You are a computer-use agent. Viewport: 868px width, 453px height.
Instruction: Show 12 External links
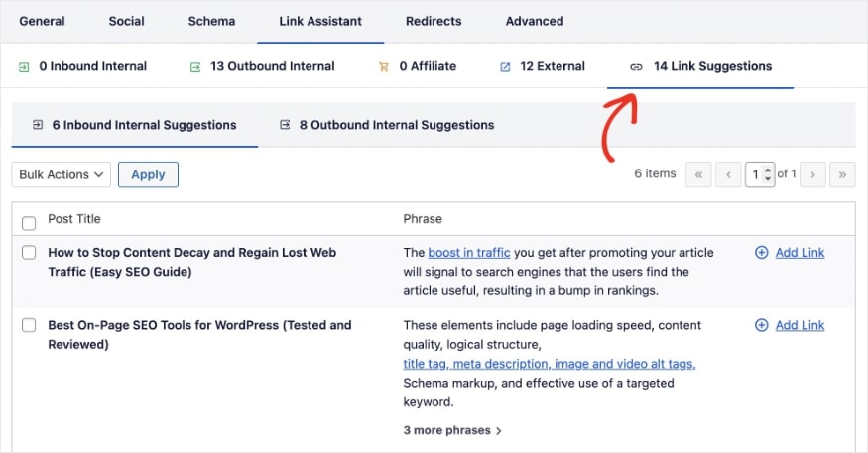552,66
